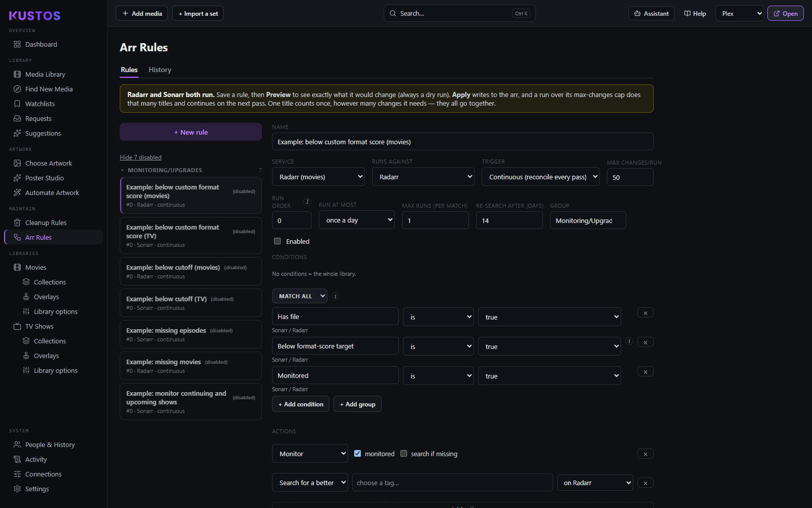Click the Suggestions sparkle icon
Screen dimensions: 812x508
point(17,133)
